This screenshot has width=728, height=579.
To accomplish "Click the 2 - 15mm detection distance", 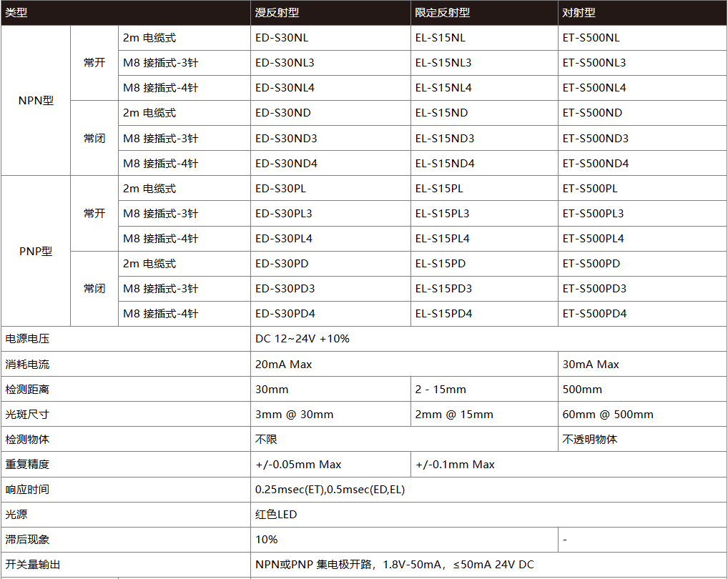I will point(440,390).
